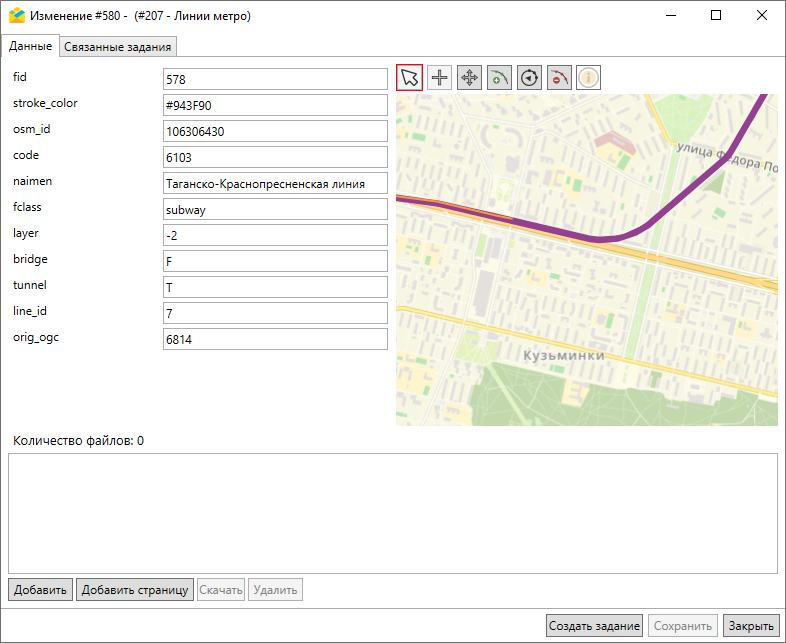Screen dimensions: 786x643
Task: Click the stroke_color value field
Action: [275, 105]
